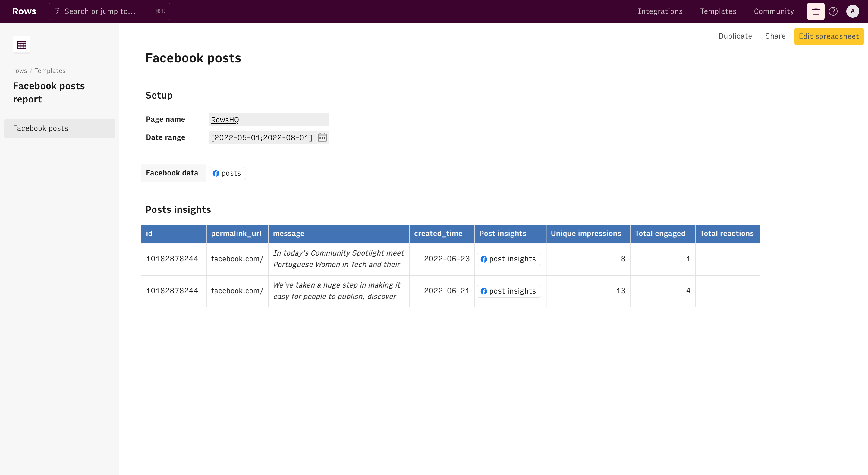Click the Share button
868x475 pixels.
click(775, 36)
